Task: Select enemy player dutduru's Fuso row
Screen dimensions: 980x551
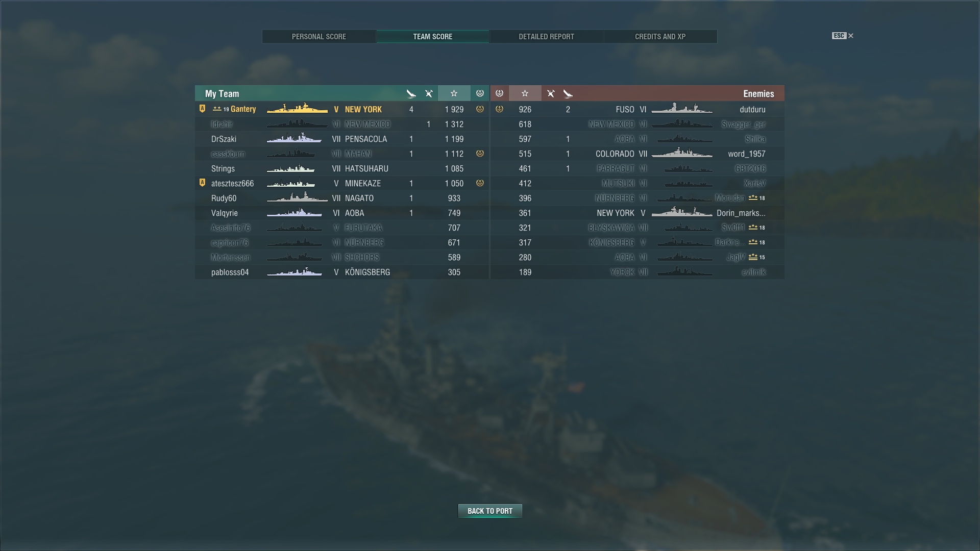Action: click(x=638, y=109)
